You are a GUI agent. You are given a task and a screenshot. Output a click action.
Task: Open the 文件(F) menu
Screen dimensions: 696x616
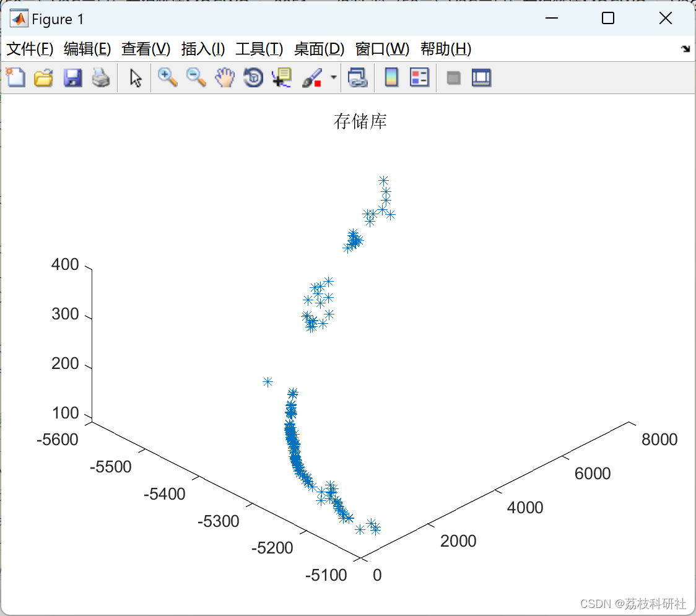30,49
